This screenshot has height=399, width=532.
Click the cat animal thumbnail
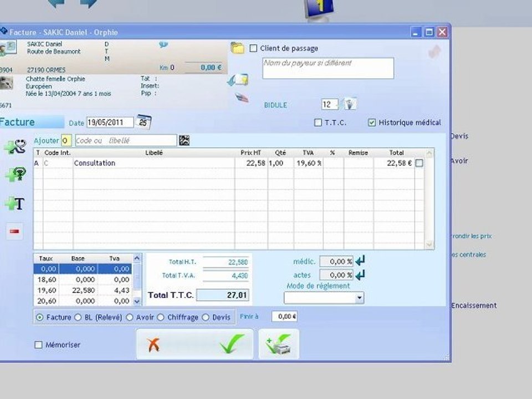(x=6, y=83)
